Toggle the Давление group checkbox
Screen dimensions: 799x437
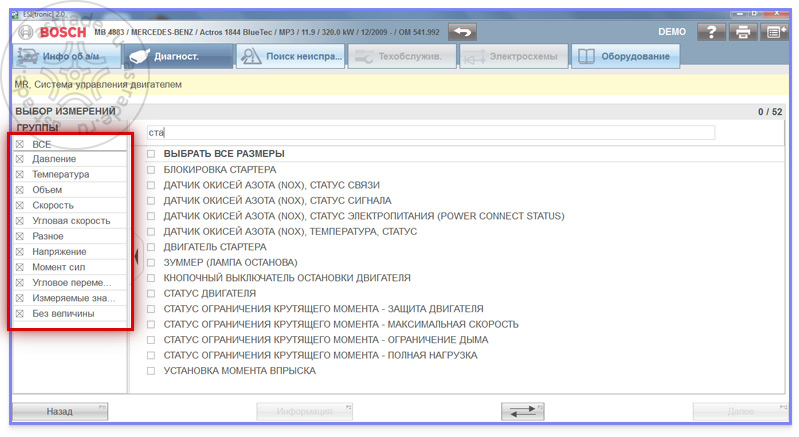(x=20, y=159)
